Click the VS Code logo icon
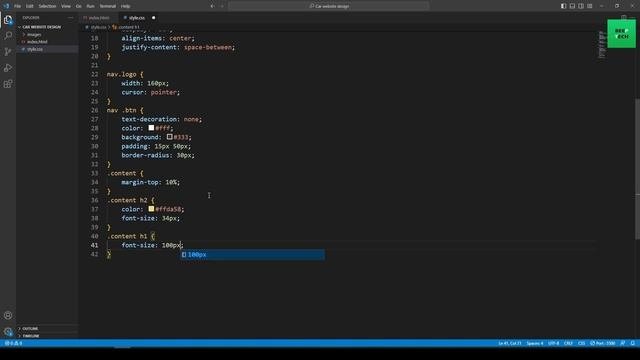This screenshot has height=360, width=640. (6, 6)
